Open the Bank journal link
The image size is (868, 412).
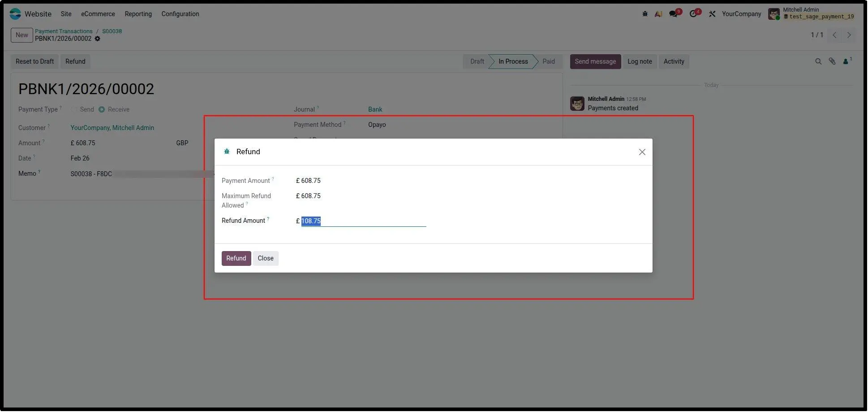[x=375, y=109]
